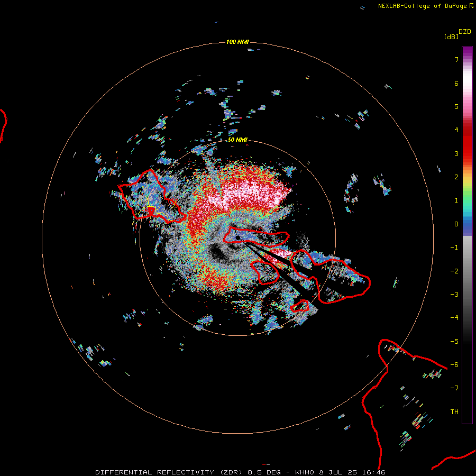Click the 3 value on color scale
The width and height of the screenshot is (476, 476).
(456, 153)
